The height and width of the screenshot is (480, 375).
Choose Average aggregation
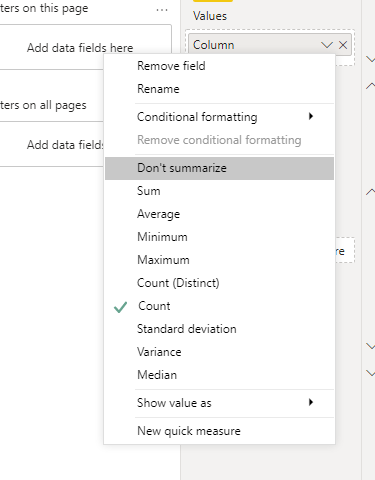click(219, 214)
